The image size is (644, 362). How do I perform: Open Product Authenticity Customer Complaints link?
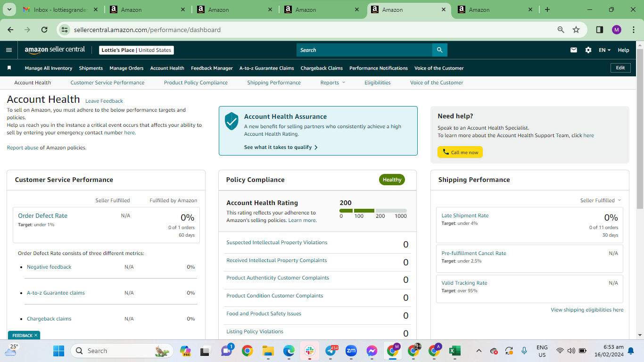(278, 278)
